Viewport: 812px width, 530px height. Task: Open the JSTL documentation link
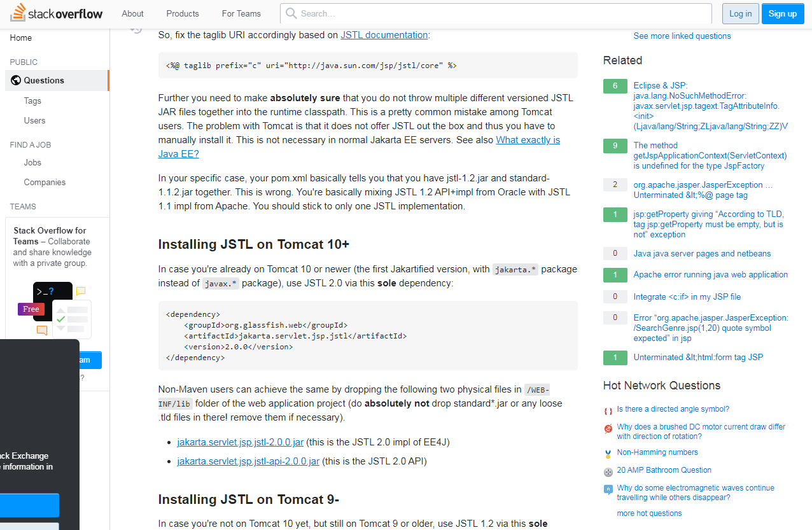384,35
